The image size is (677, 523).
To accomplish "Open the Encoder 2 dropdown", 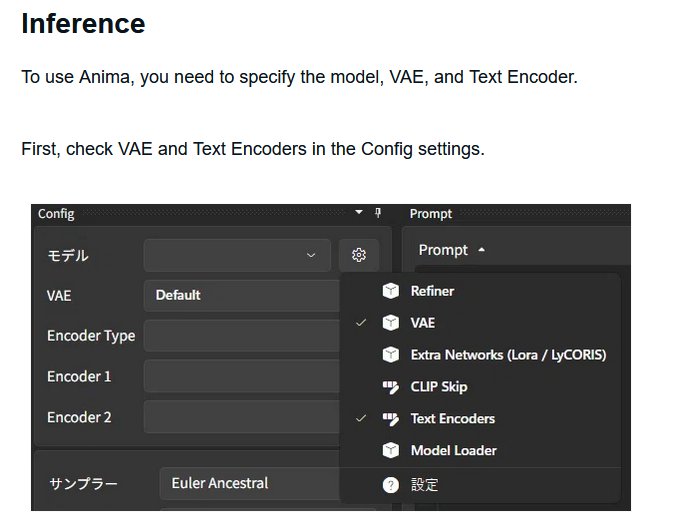I will coord(242,417).
